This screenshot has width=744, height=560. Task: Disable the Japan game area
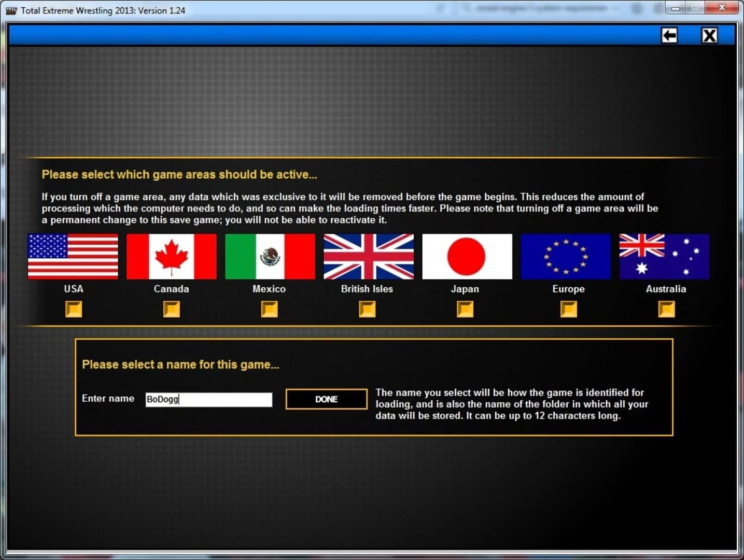pos(465,309)
